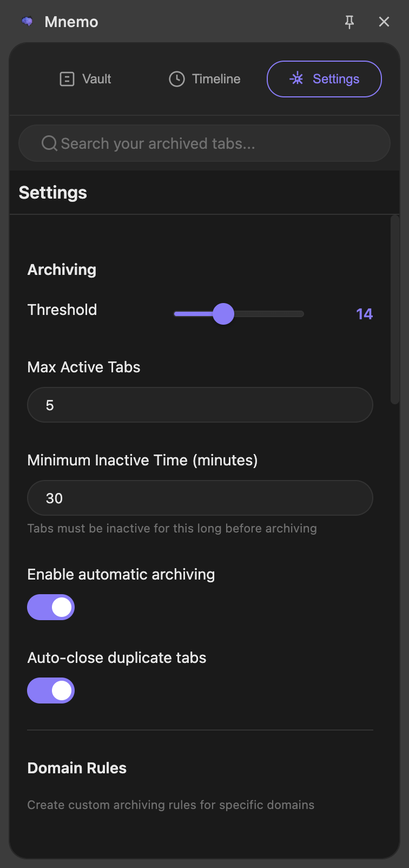Disable automatic archiving
Screen dimensions: 409x868
point(51,607)
